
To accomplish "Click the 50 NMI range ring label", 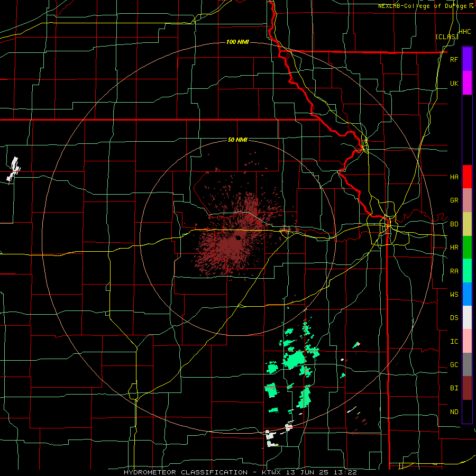I will (x=237, y=140).
